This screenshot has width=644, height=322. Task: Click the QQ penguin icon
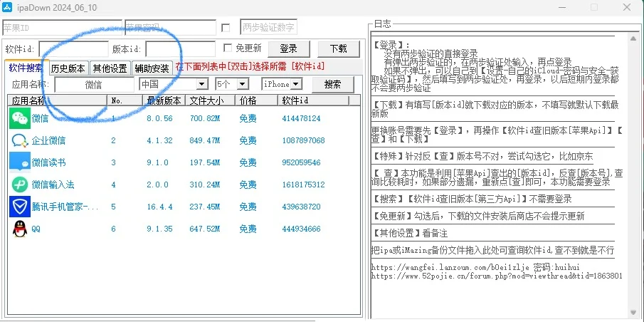coord(20,229)
